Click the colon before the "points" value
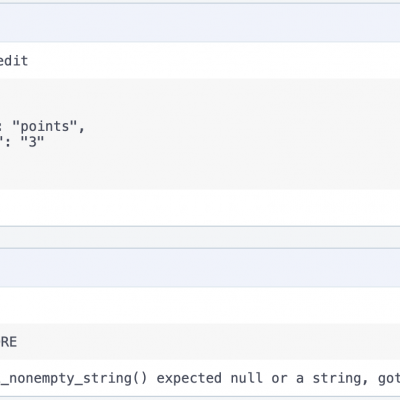Viewport: 400px width, 400px height. coord(1,127)
